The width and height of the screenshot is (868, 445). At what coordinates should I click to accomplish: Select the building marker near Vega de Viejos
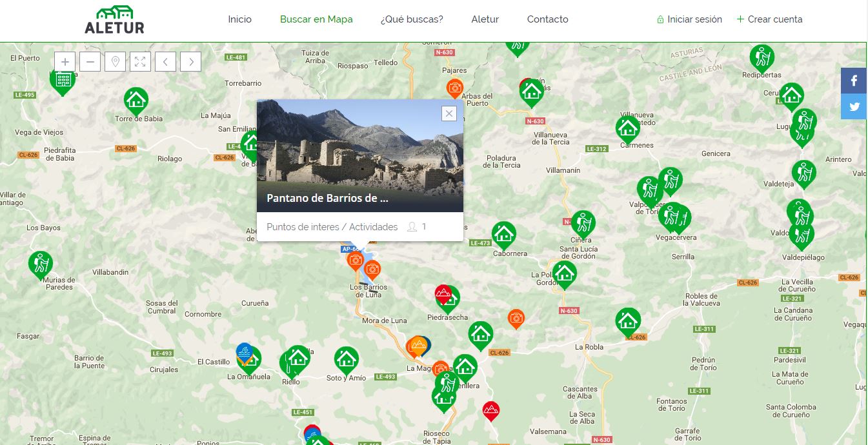pos(62,80)
